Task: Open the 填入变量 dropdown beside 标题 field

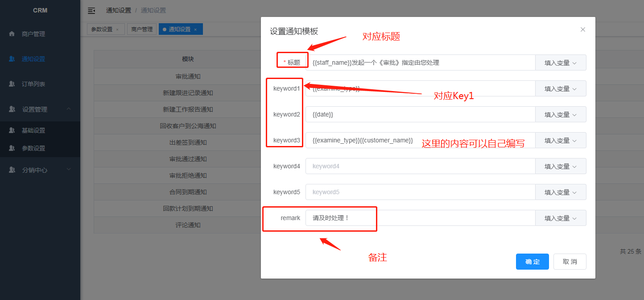Action: (561, 62)
